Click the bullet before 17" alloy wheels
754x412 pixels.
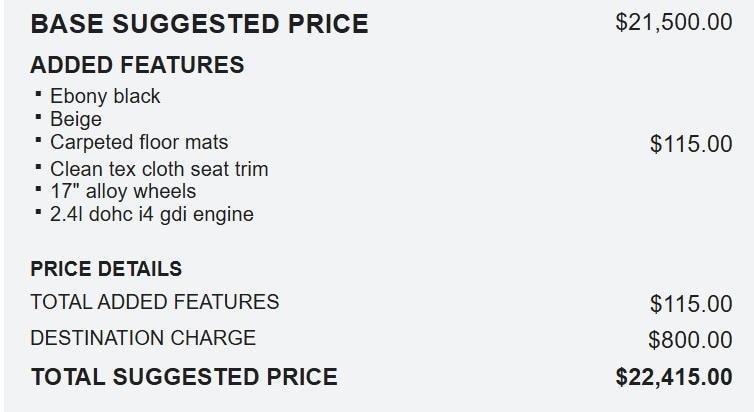[38, 189]
